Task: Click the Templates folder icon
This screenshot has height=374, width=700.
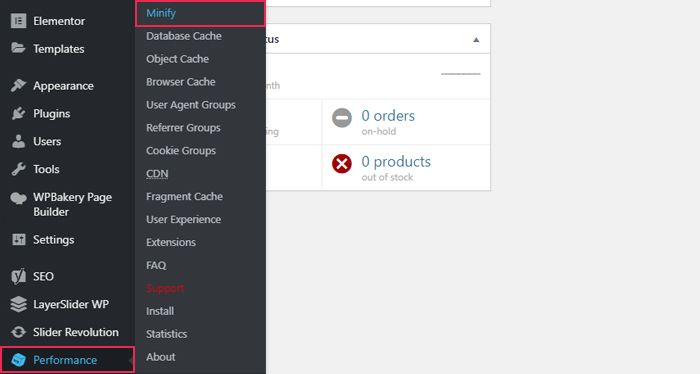Action: (18, 48)
